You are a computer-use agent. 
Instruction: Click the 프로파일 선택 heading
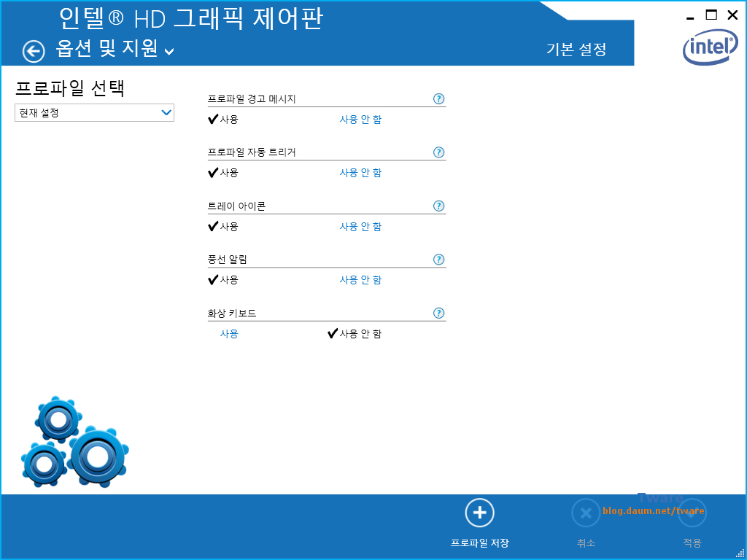coord(70,88)
